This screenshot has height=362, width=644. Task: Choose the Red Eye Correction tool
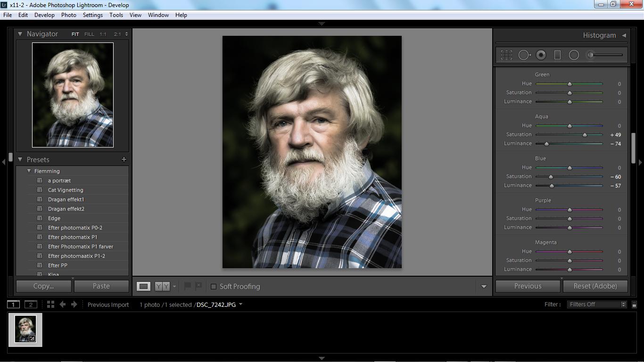tap(541, 55)
